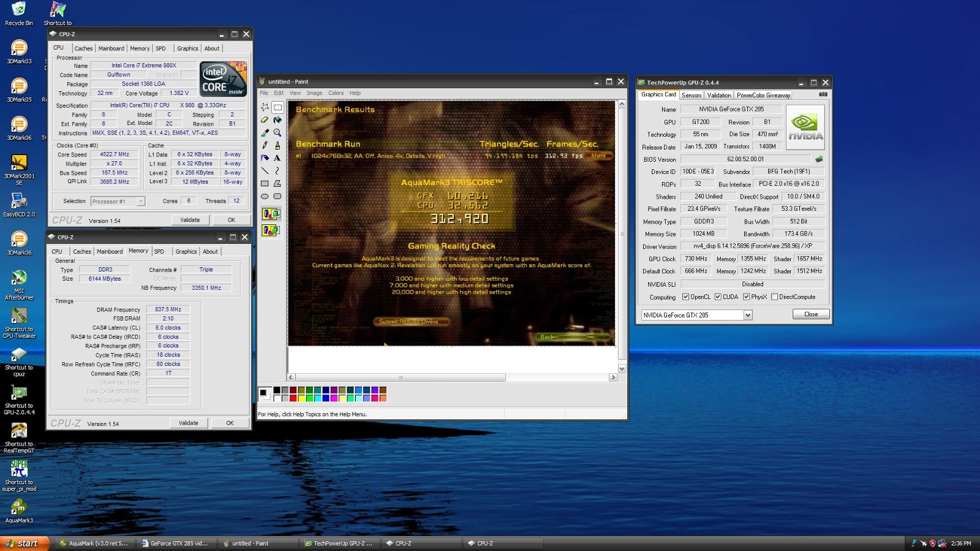Open PowerColor Giveaway tab in GPU-Z

click(x=763, y=95)
